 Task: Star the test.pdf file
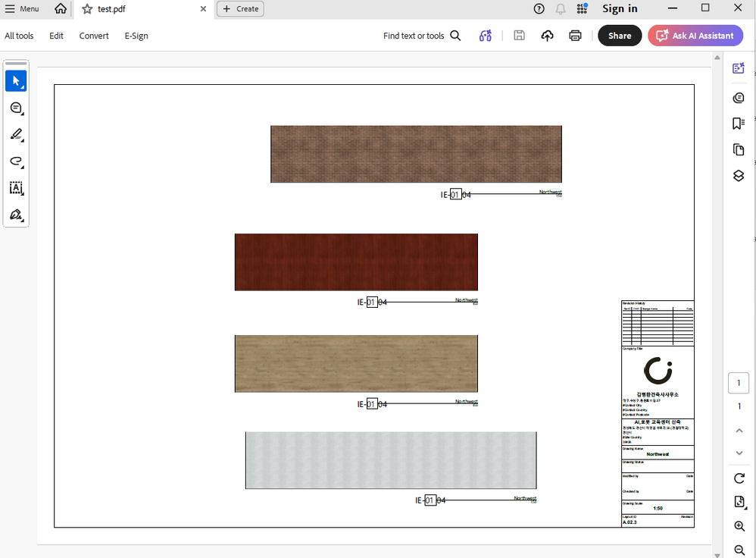tap(87, 8)
